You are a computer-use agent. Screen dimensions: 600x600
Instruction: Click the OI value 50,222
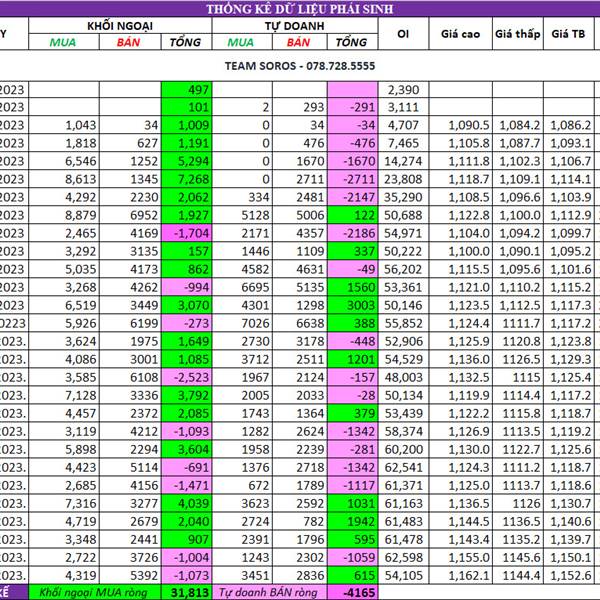(403, 251)
